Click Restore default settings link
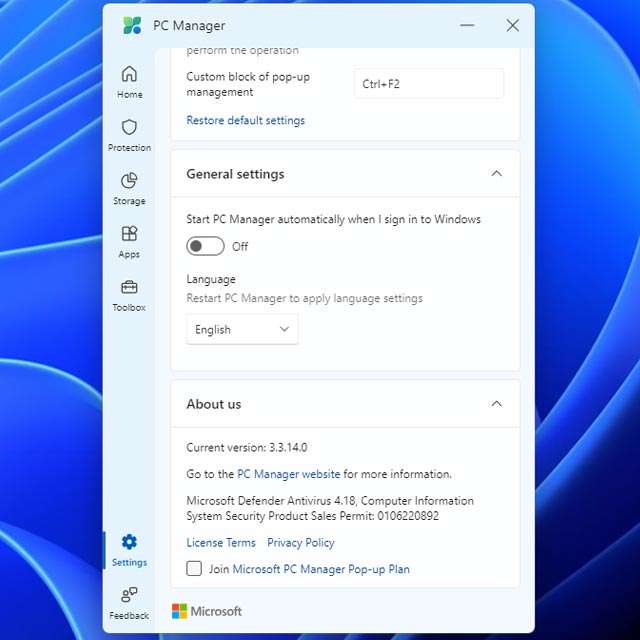 [x=245, y=121]
